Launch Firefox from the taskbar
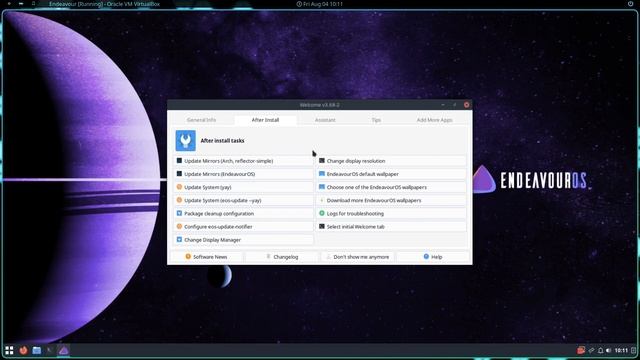The height and width of the screenshot is (360, 640). point(23,350)
